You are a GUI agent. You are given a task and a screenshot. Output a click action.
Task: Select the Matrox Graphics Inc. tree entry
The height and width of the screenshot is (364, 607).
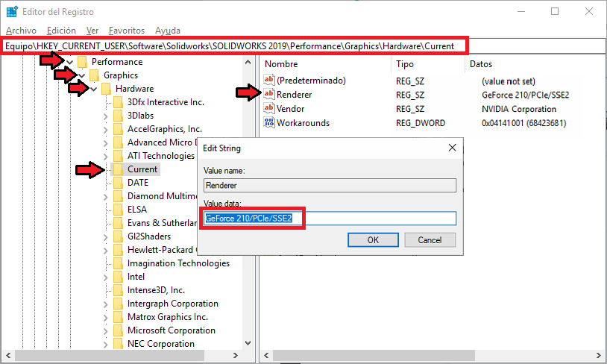[x=168, y=317]
